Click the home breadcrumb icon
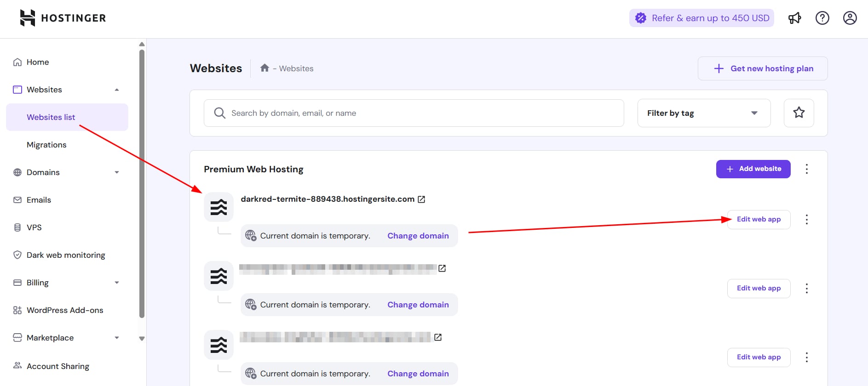 click(x=264, y=68)
